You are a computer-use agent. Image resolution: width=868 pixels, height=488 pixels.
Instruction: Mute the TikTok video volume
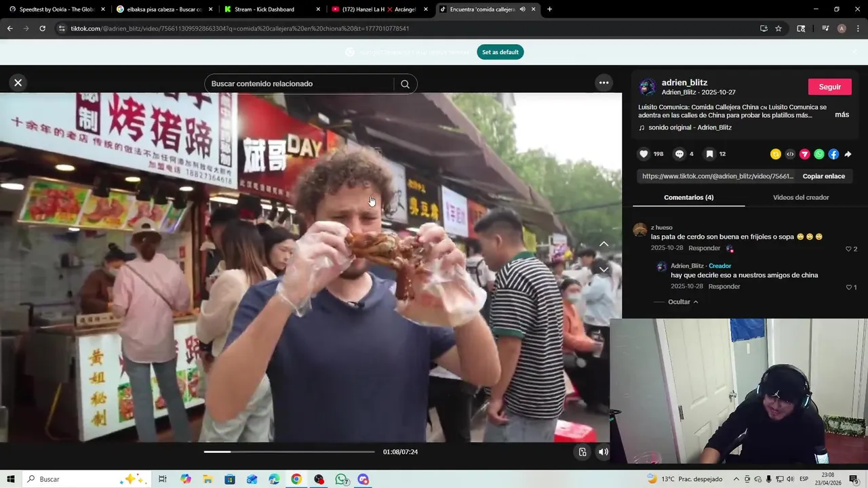[603, 452]
